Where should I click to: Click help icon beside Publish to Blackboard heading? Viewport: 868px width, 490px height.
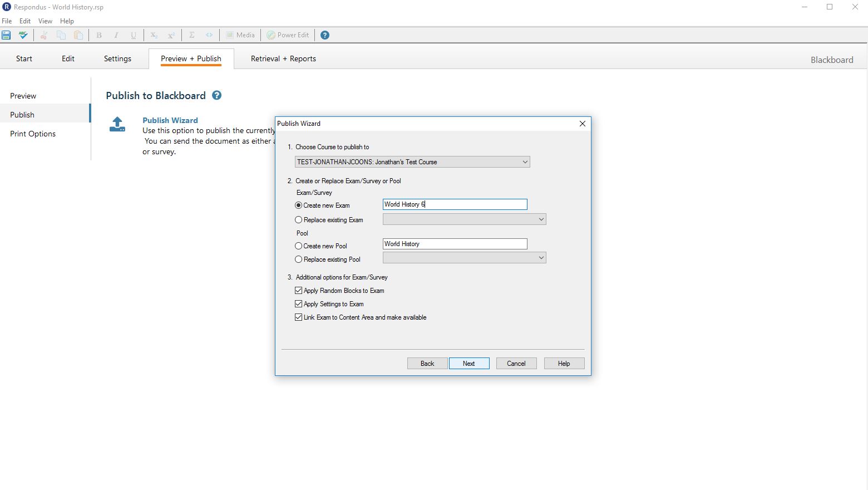tap(217, 95)
